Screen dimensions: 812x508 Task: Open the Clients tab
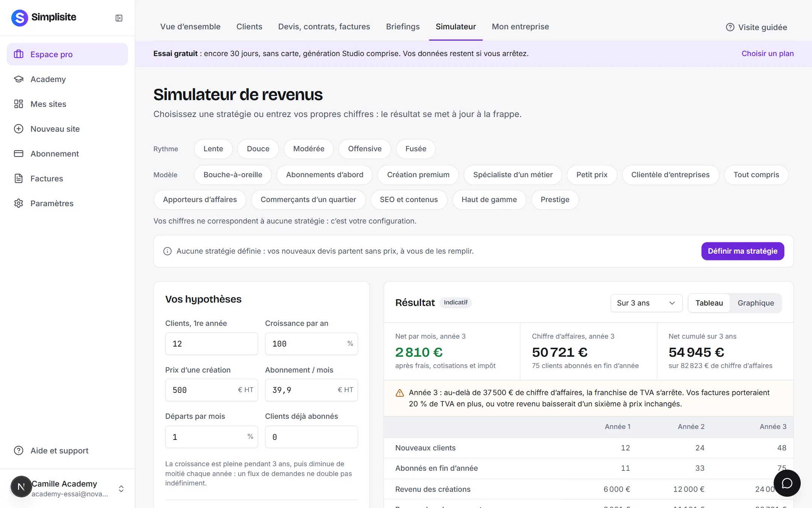pos(249,27)
